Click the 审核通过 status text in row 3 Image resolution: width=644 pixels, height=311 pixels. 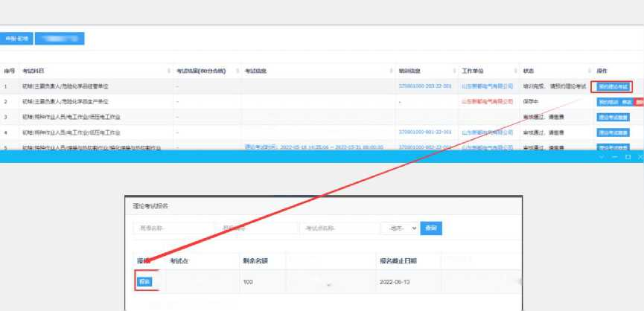[x=532, y=117]
